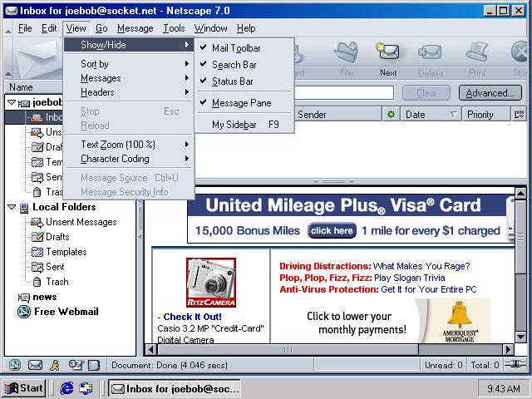Click the Show/Hide menu entry
532x399 pixels.
(x=129, y=45)
